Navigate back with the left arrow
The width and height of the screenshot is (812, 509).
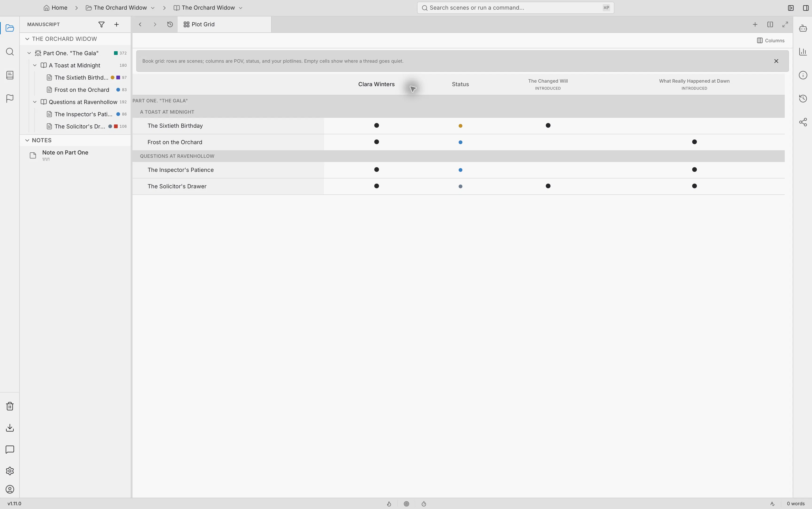(x=140, y=24)
